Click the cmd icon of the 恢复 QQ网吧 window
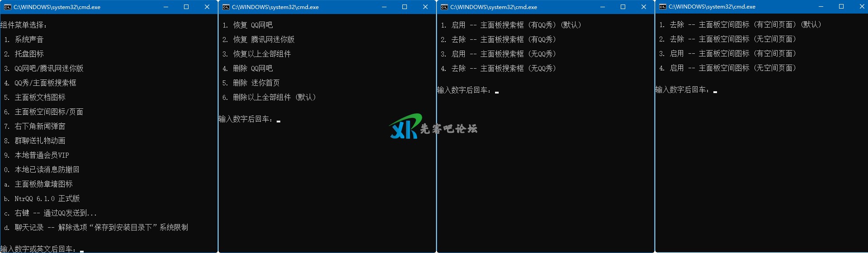Image resolution: width=868 pixels, height=253 pixels. click(226, 7)
